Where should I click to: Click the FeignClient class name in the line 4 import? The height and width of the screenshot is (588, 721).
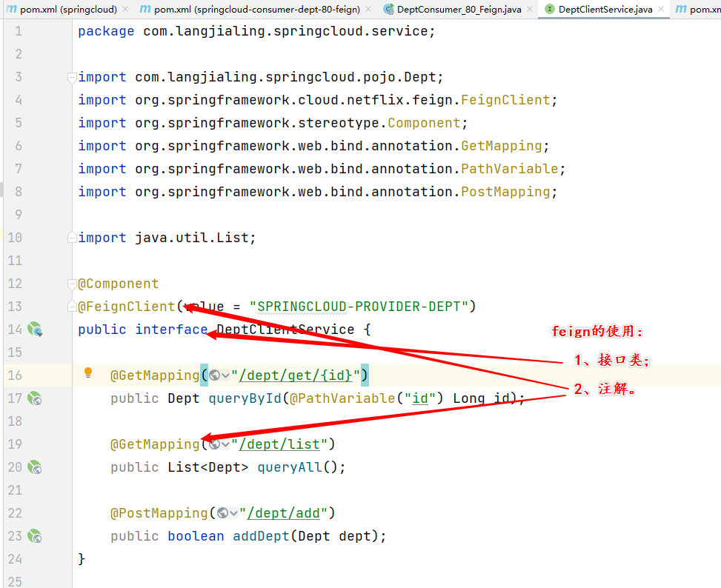coord(505,100)
